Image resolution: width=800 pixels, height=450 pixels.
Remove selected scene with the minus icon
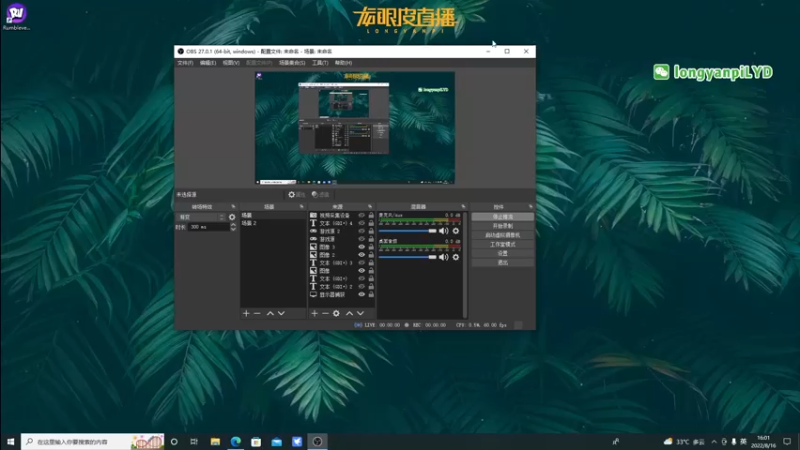pyautogui.click(x=257, y=313)
